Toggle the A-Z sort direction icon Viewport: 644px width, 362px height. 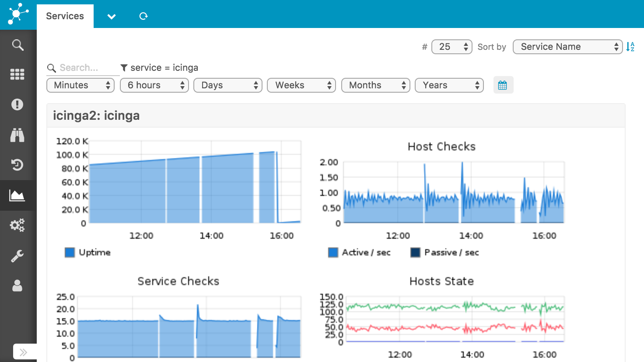coord(630,47)
